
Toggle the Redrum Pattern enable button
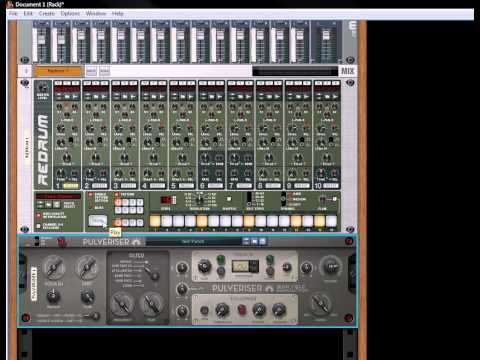pos(117,194)
